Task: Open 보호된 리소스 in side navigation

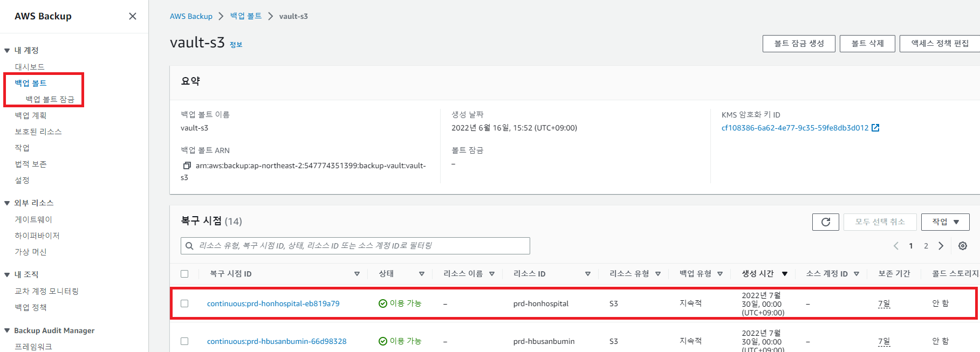Action: [x=38, y=132]
